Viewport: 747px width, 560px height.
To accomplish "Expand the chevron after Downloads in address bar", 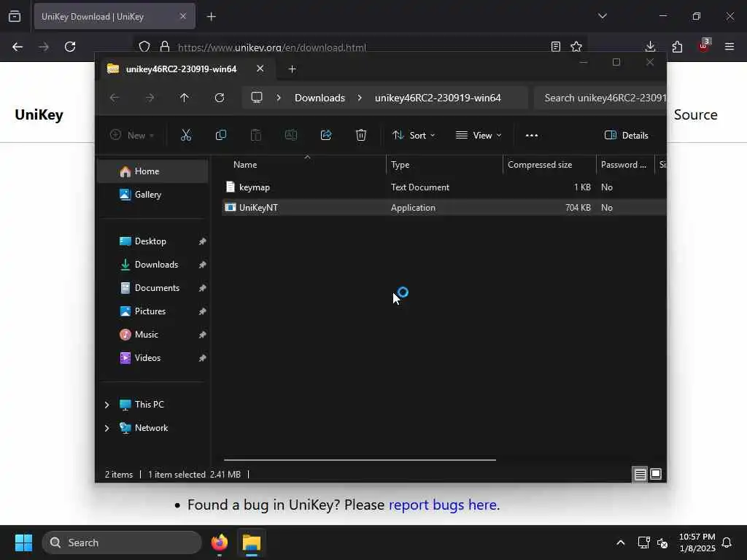I will (360, 98).
